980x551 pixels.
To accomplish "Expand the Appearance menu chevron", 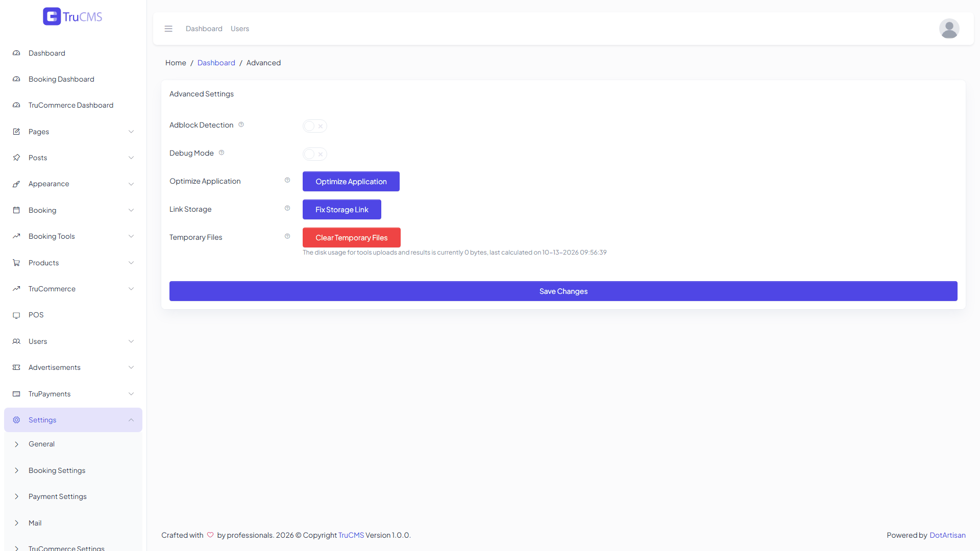I will 131,184.
